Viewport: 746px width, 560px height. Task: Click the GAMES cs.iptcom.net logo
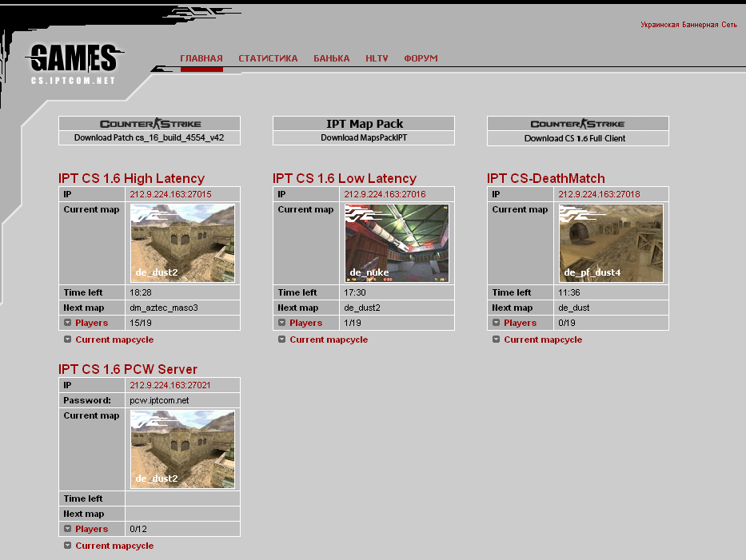[74, 65]
